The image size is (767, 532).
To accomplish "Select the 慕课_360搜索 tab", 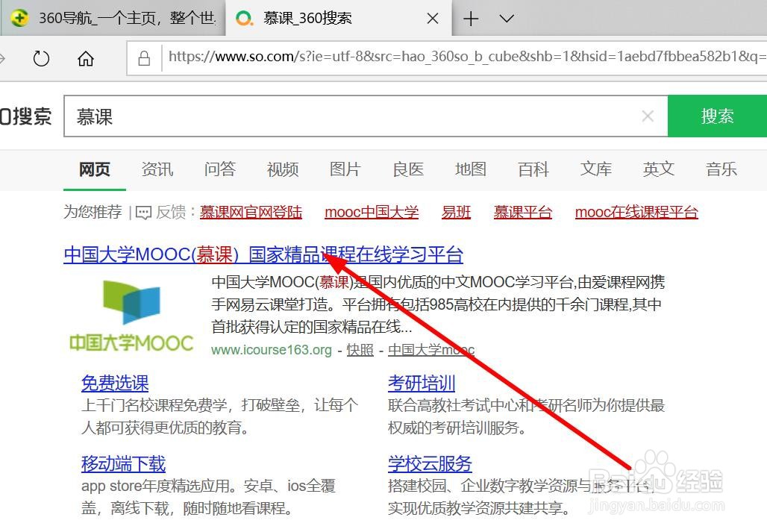I will tap(339, 18).
